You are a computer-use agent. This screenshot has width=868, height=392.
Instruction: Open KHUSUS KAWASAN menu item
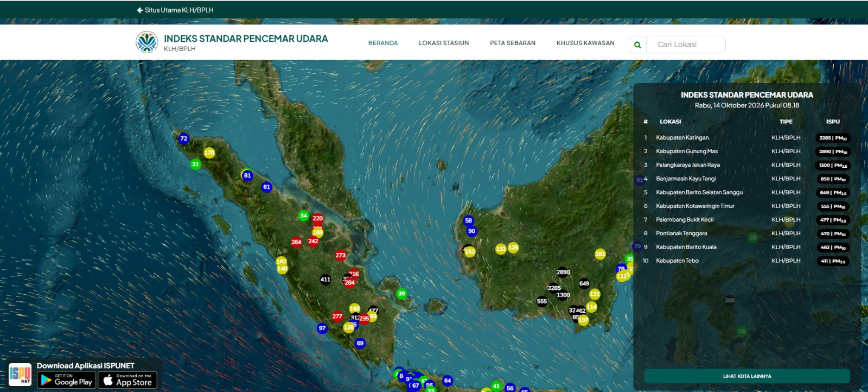[585, 43]
